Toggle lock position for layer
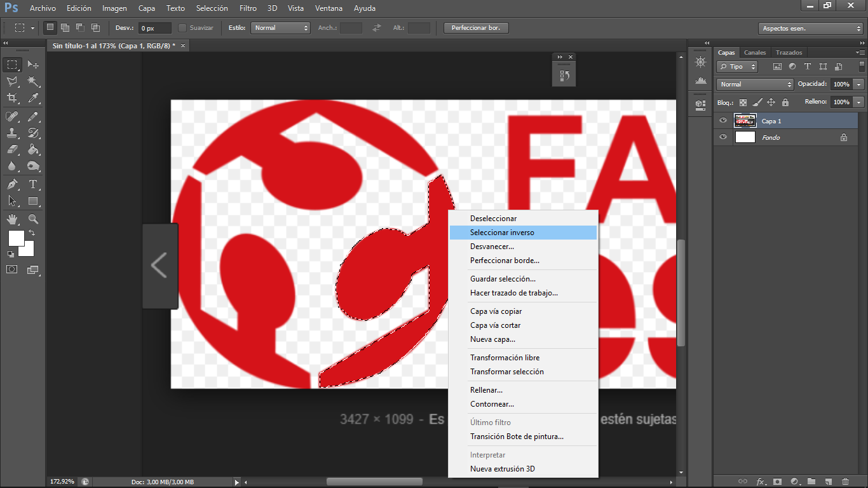Image resolution: width=868 pixels, height=488 pixels. click(x=771, y=102)
